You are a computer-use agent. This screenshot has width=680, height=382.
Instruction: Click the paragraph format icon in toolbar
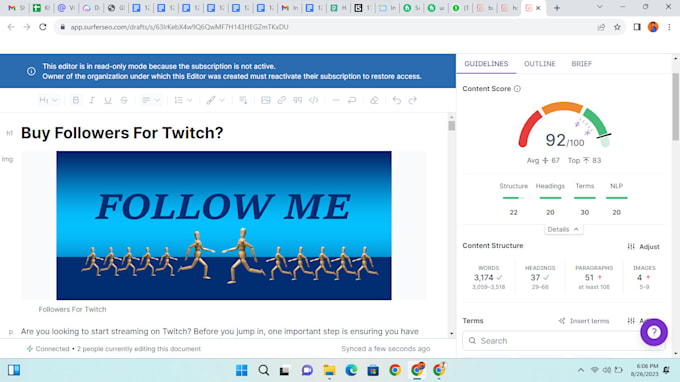point(243,100)
